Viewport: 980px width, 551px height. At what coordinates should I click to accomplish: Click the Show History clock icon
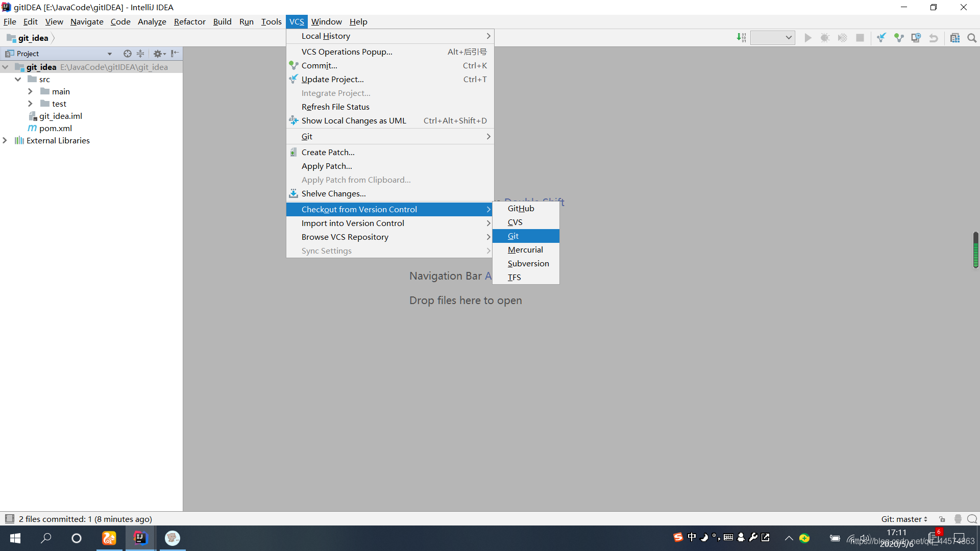click(x=916, y=38)
